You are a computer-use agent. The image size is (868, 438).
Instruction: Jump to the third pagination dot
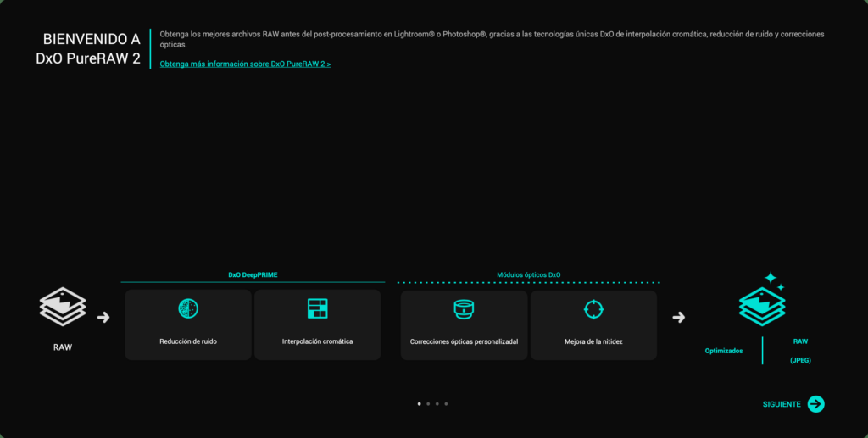[x=437, y=404]
